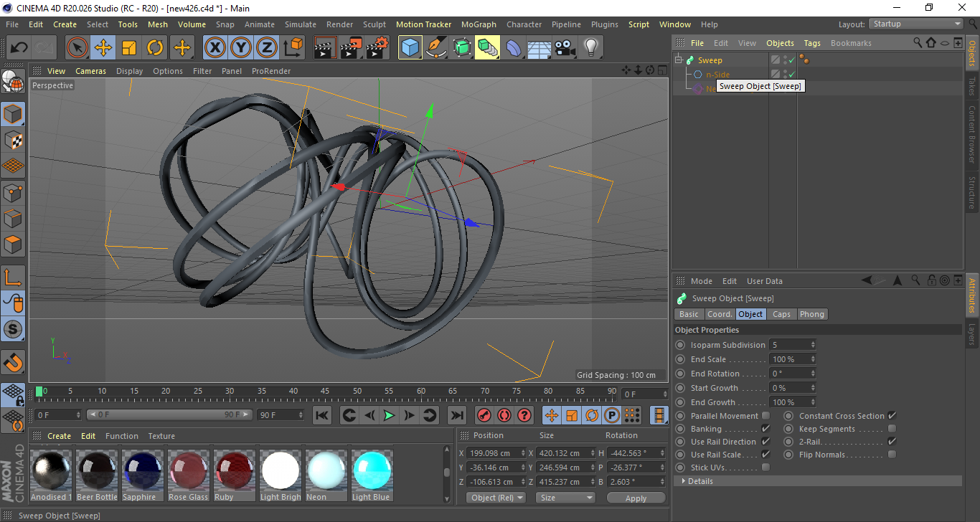Add a Light object

point(591,48)
